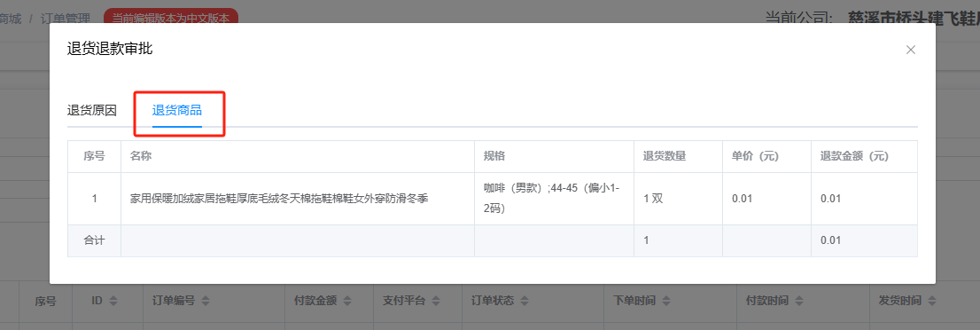Open 订单管理 breadcrumb link
This screenshot has width=980, height=330.
point(65,19)
